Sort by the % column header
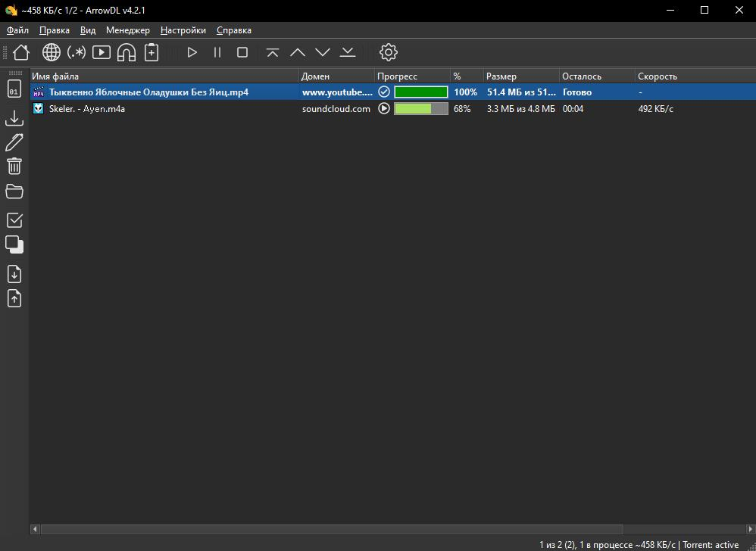 (x=467, y=76)
